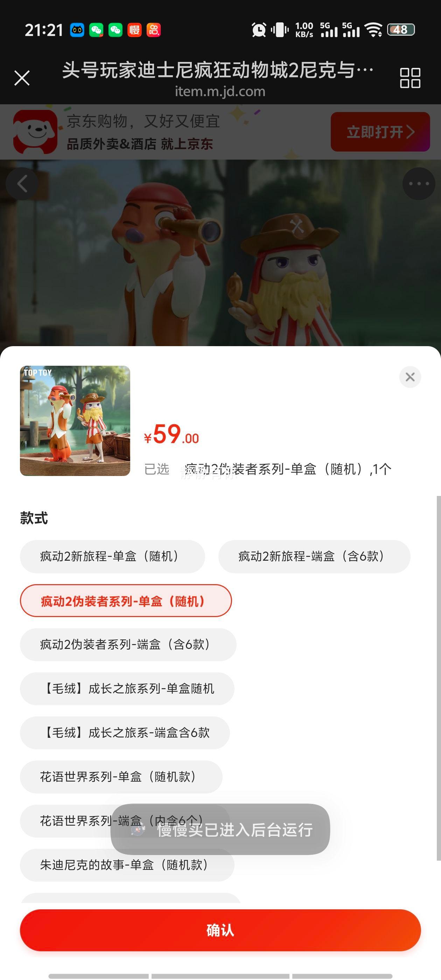This screenshot has height=980, width=441.
Task: Open the four-squares menu icon
Action: (410, 78)
